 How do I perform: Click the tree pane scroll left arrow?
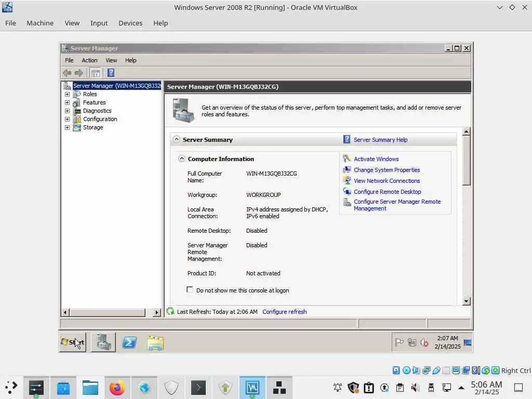(x=65, y=312)
